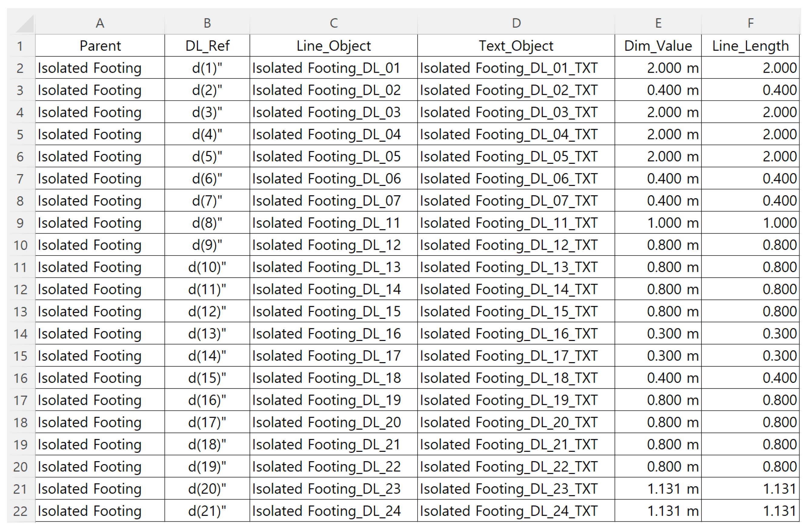809x532 pixels.
Task: Click the Line_Object header cell
Action: 334,46
